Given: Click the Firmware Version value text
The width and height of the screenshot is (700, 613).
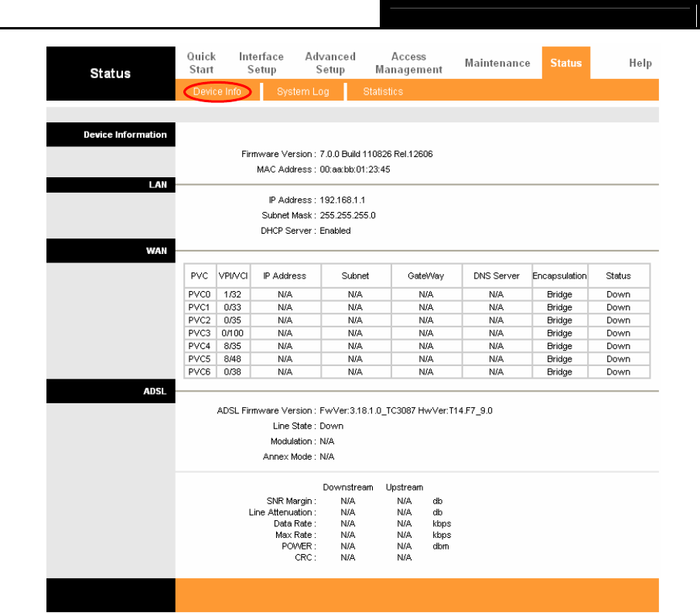Looking at the screenshot, I should pyautogui.click(x=376, y=154).
